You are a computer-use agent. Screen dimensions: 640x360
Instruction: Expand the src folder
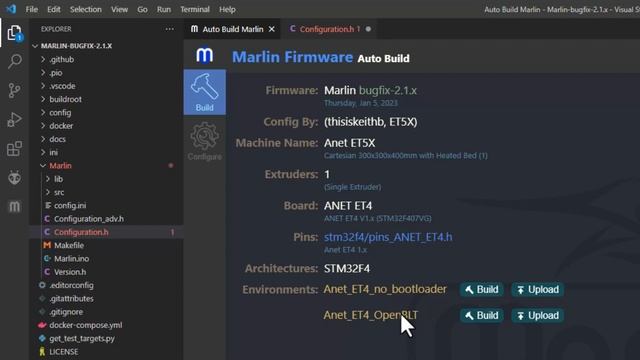click(59, 192)
